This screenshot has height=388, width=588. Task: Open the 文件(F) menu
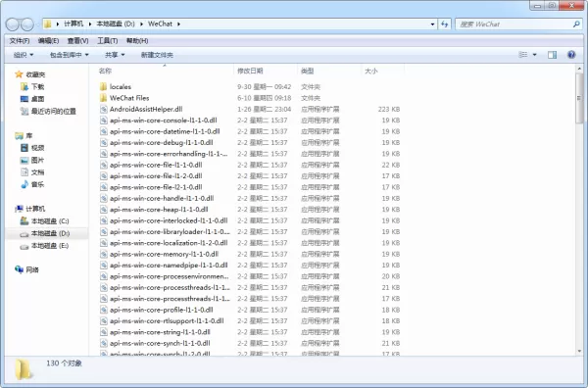[x=20, y=40]
